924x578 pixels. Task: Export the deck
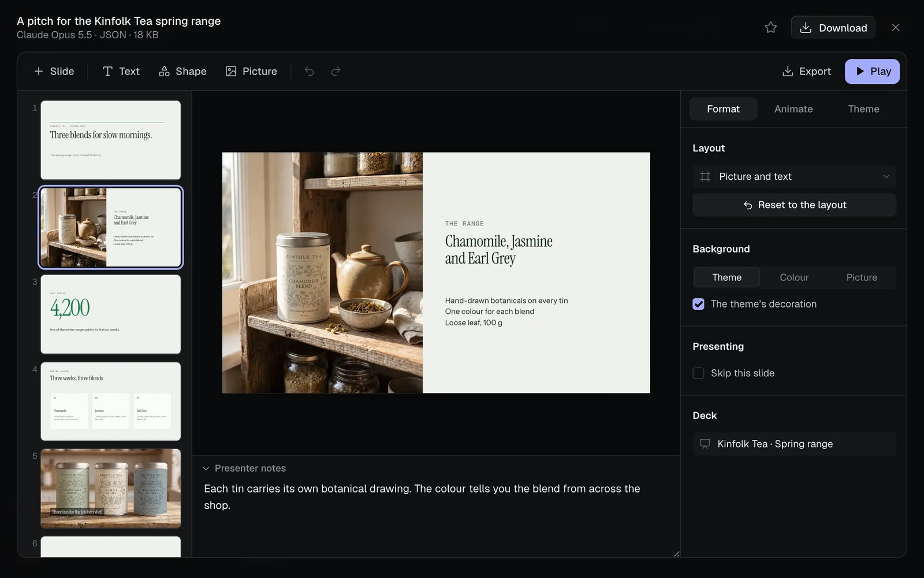tap(807, 71)
